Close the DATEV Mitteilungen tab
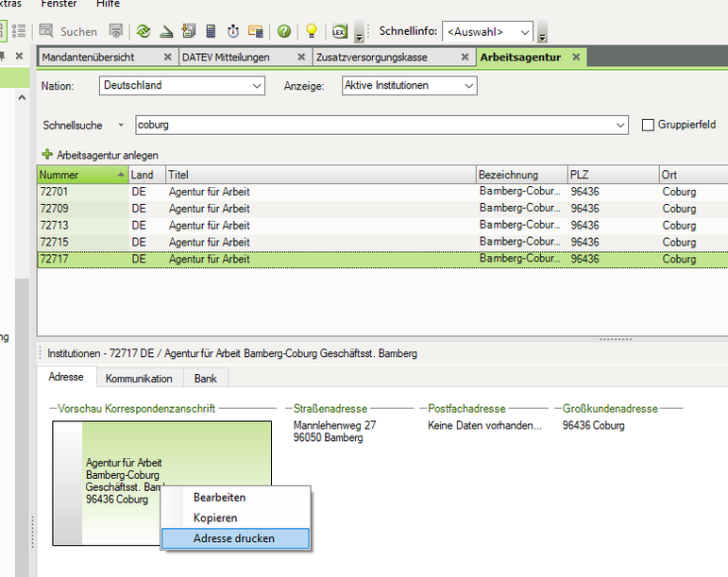Viewport: 728px width, 577px height. pos(301,57)
